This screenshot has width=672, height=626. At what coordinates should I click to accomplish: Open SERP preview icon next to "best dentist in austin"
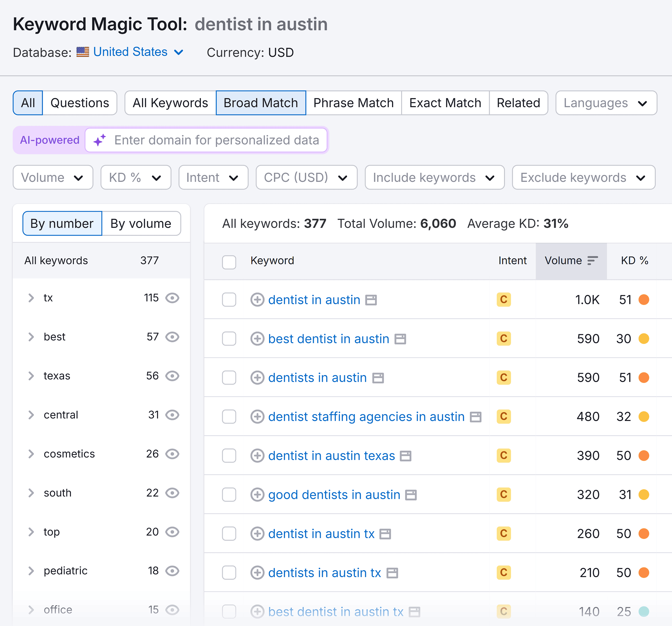[401, 339]
